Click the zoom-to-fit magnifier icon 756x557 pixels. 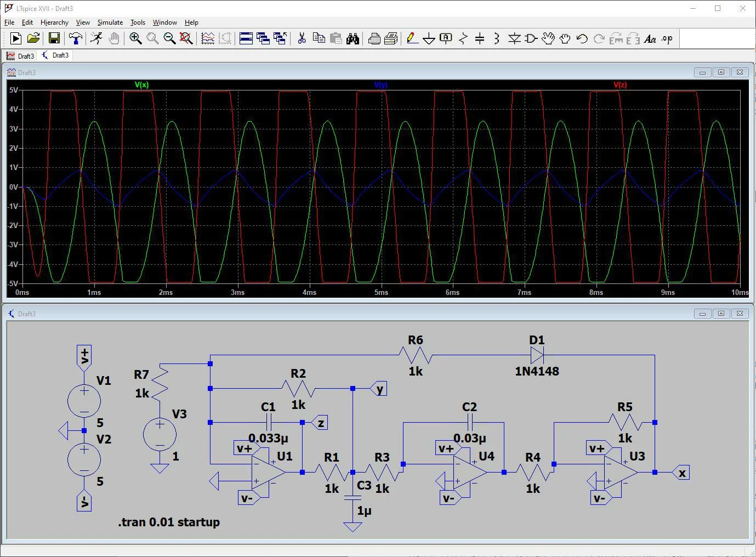coord(186,38)
